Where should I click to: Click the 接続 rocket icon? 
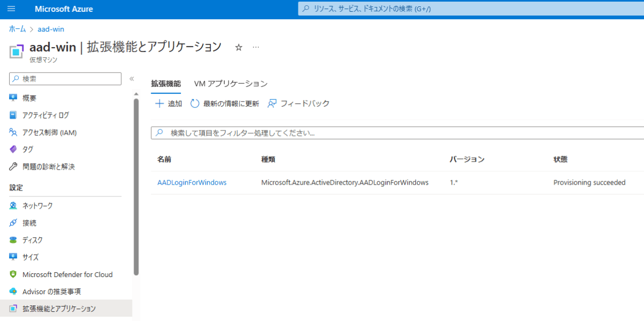(x=13, y=223)
